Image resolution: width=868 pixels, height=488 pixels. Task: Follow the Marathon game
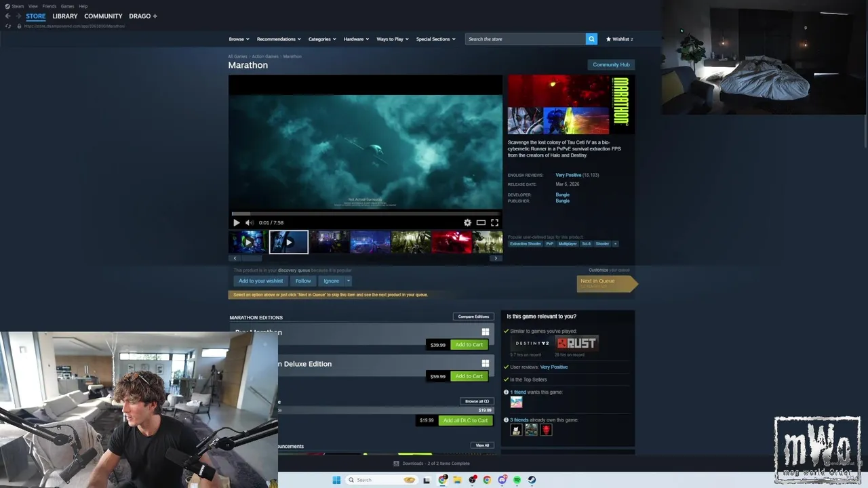(x=303, y=281)
